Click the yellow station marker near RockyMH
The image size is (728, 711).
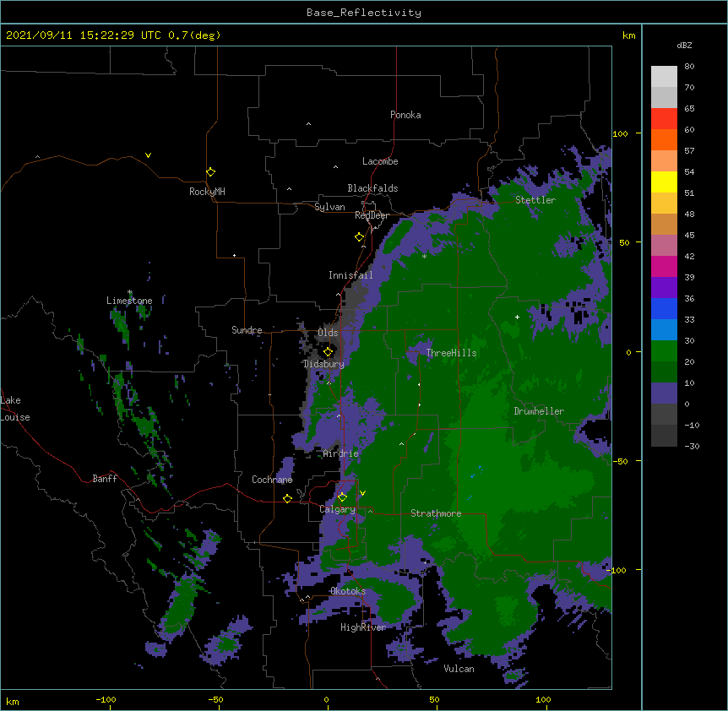(x=211, y=172)
